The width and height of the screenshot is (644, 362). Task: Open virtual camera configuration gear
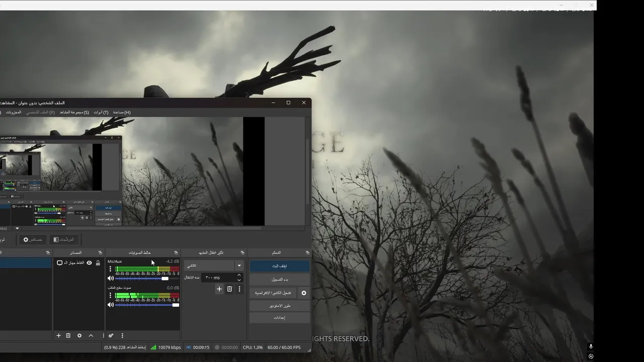(304, 293)
